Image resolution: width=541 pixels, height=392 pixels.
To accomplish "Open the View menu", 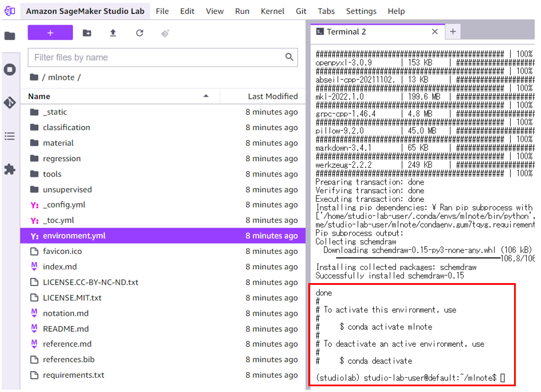I will [x=214, y=11].
